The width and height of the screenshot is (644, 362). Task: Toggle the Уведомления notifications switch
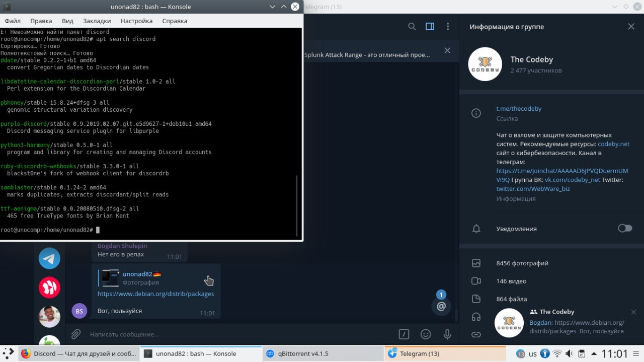(x=625, y=229)
